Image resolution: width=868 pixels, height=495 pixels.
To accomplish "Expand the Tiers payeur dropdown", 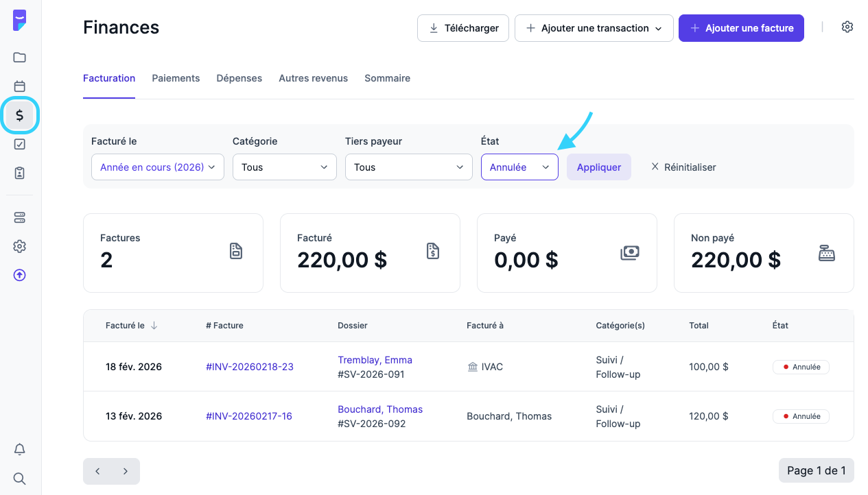I will [408, 167].
